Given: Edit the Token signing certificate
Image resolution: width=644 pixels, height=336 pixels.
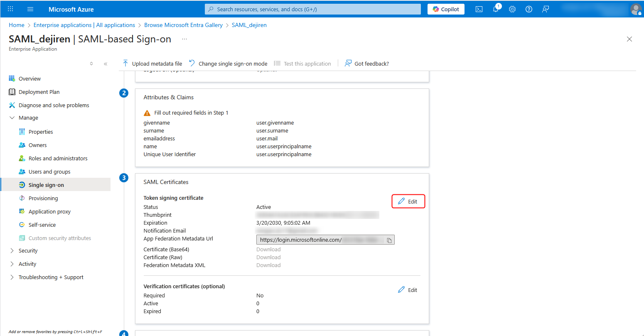Looking at the screenshot, I should point(408,201).
